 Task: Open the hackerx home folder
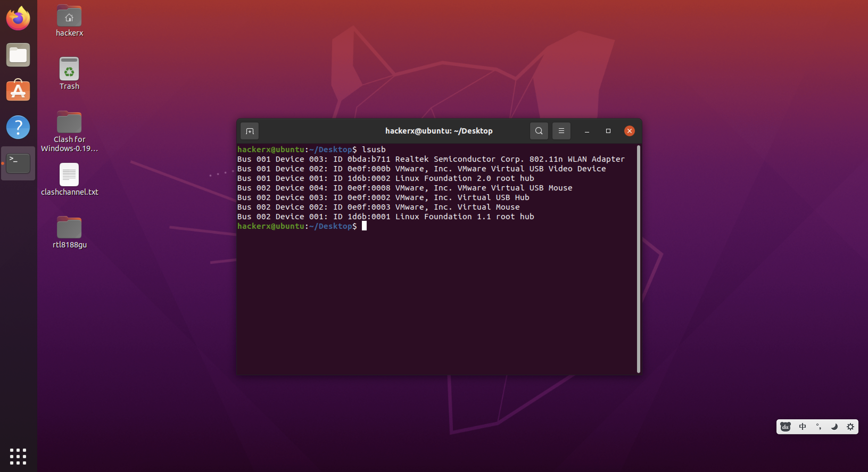pyautogui.click(x=69, y=15)
